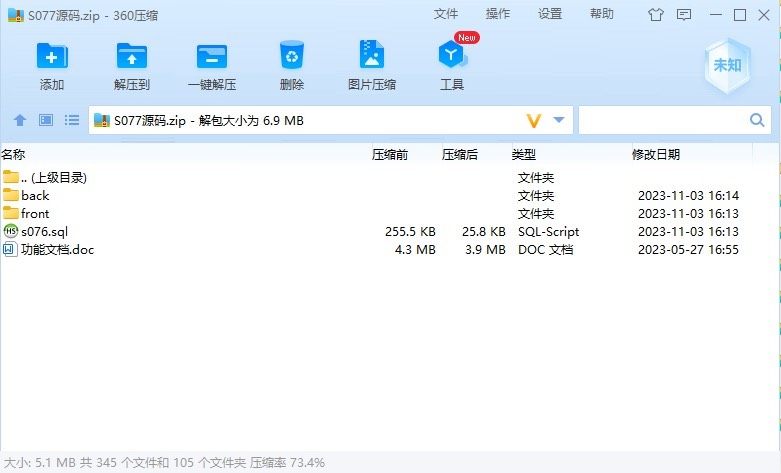The image size is (781, 473).
Task: Open the 帮助 menu
Action: pos(602,14)
